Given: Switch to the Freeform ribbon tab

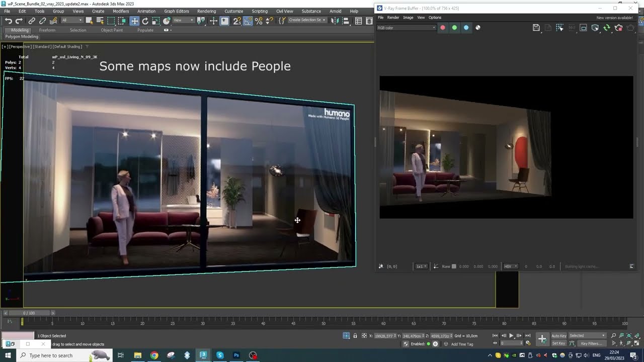Looking at the screenshot, I should pos(47,30).
